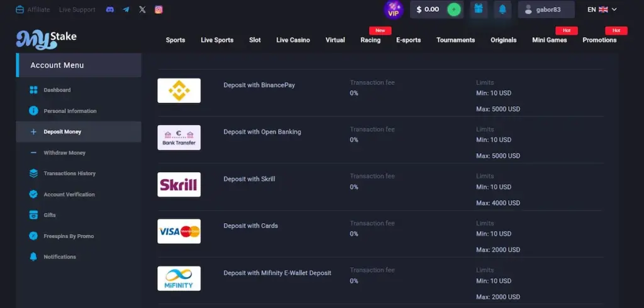The height and width of the screenshot is (308, 644).
Task: Expand the EN language dropdown
Action: tap(602, 9)
